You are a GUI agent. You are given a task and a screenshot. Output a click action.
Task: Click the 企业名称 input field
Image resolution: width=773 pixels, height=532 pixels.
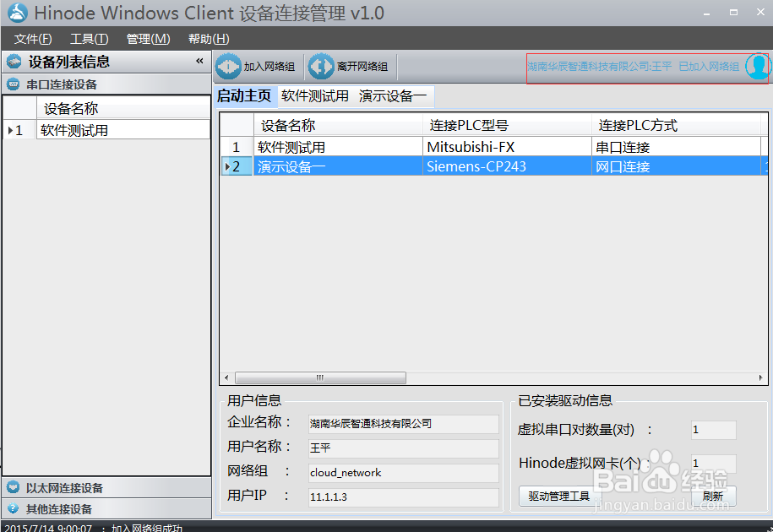(403, 424)
